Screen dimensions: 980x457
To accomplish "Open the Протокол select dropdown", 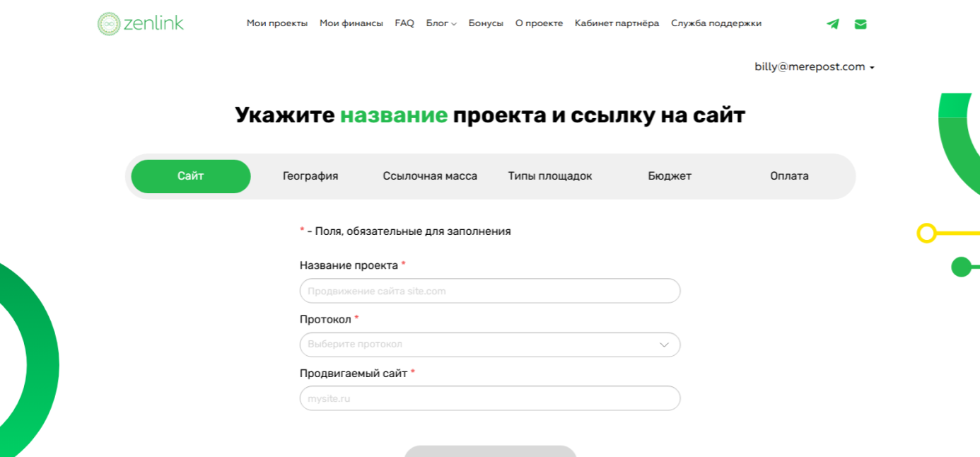I will (490, 345).
